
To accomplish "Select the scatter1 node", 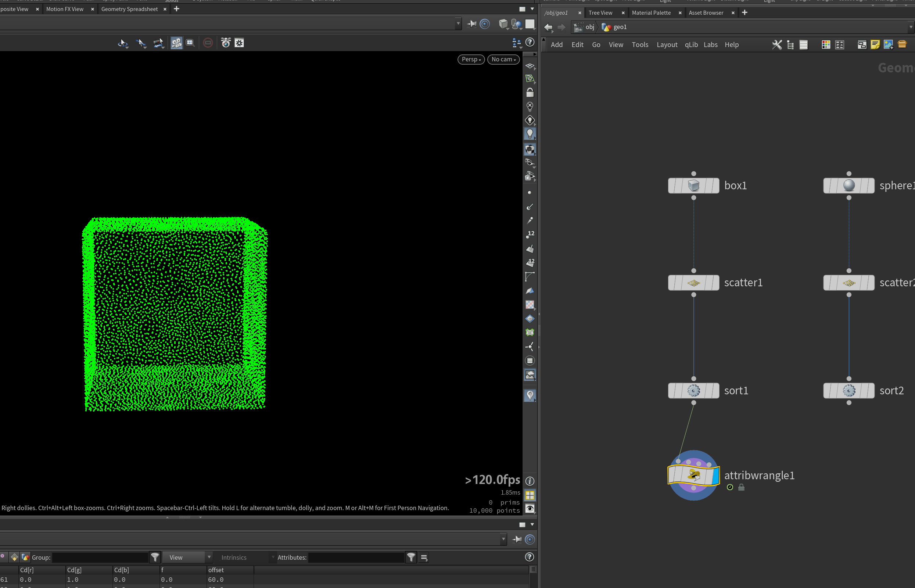I will (x=693, y=283).
